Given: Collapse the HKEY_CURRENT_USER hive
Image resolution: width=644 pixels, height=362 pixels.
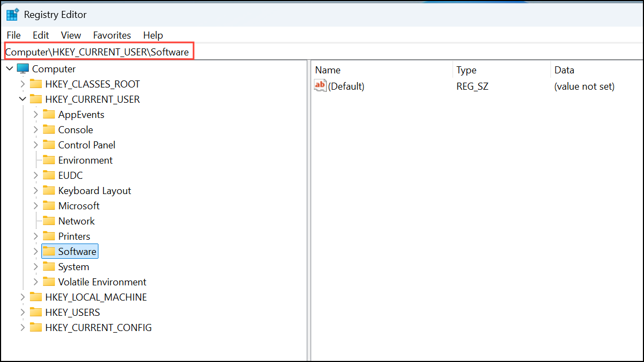Looking at the screenshot, I should tap(23, 99).
